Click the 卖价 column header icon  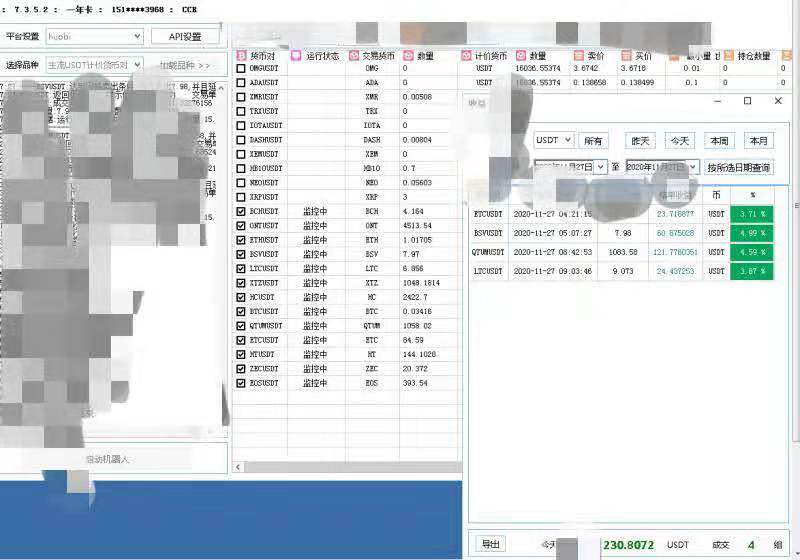click(579, 56)
